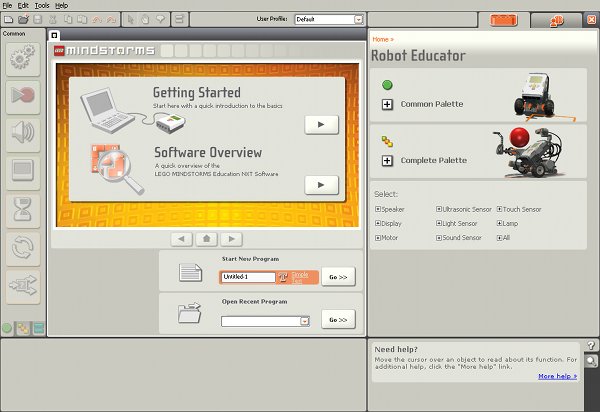The height and width of the screenshot is (412, 600).
Task: Redo action in toolbar
Action: click(111, 19)
